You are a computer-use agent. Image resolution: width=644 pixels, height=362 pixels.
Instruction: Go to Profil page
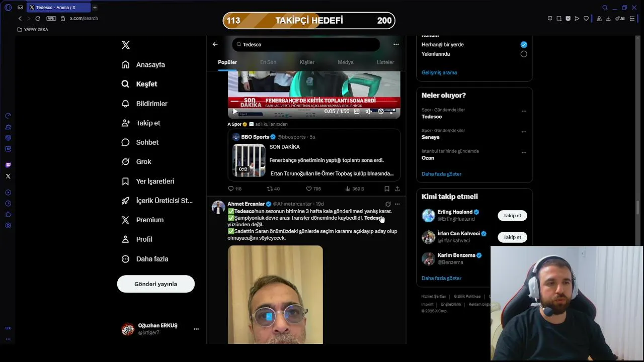[x=137, y=239]
